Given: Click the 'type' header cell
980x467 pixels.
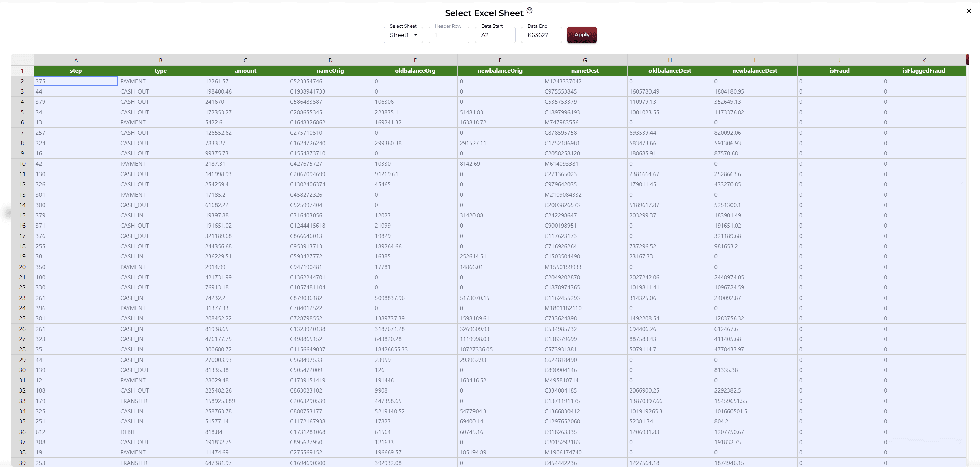Looking at the screenshot, I should 161,71.
